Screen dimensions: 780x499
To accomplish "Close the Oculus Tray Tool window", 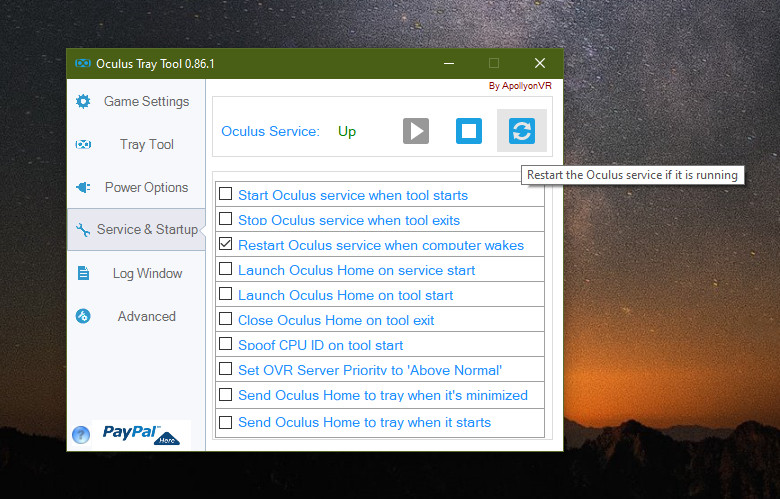I will point(540,63).
